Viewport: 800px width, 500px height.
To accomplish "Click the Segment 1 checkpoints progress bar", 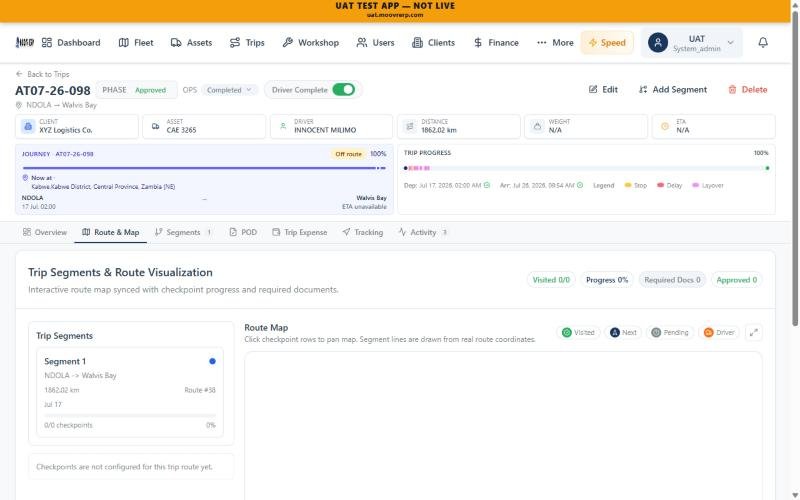I will pos(130,415).
